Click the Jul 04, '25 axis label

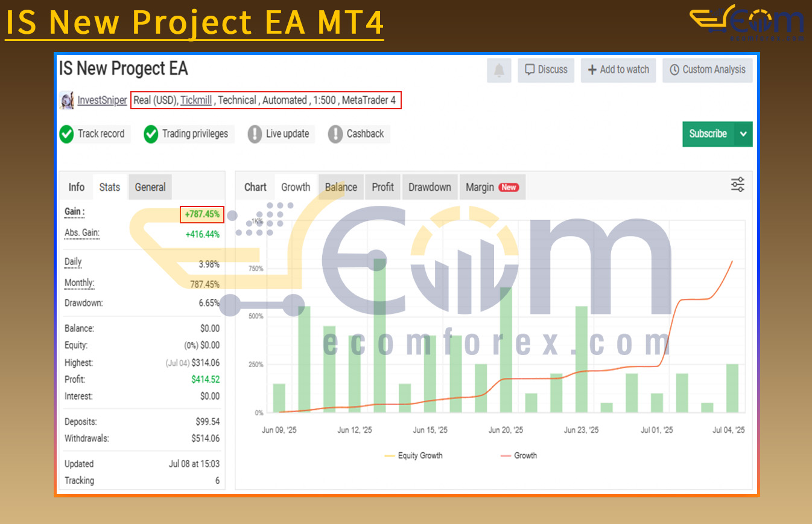coord(729,430)
